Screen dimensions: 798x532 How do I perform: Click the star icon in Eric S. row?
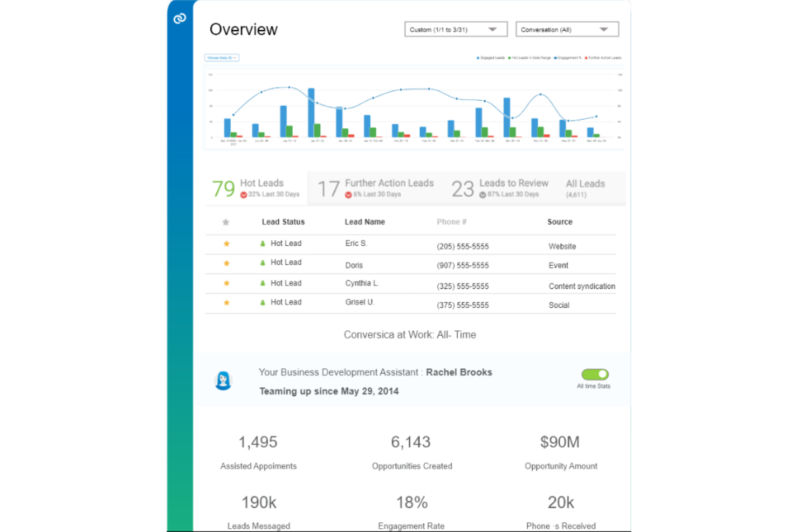[x=226, y=244]
